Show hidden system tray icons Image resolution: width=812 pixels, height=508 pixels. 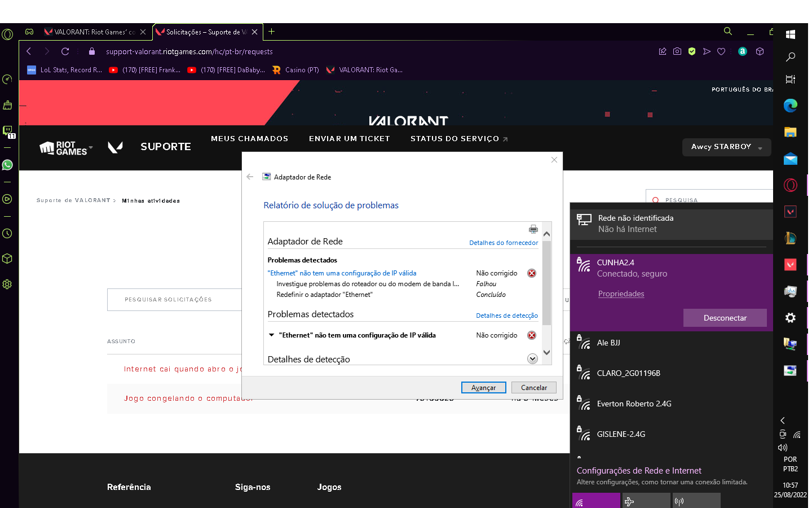point(783,421)
